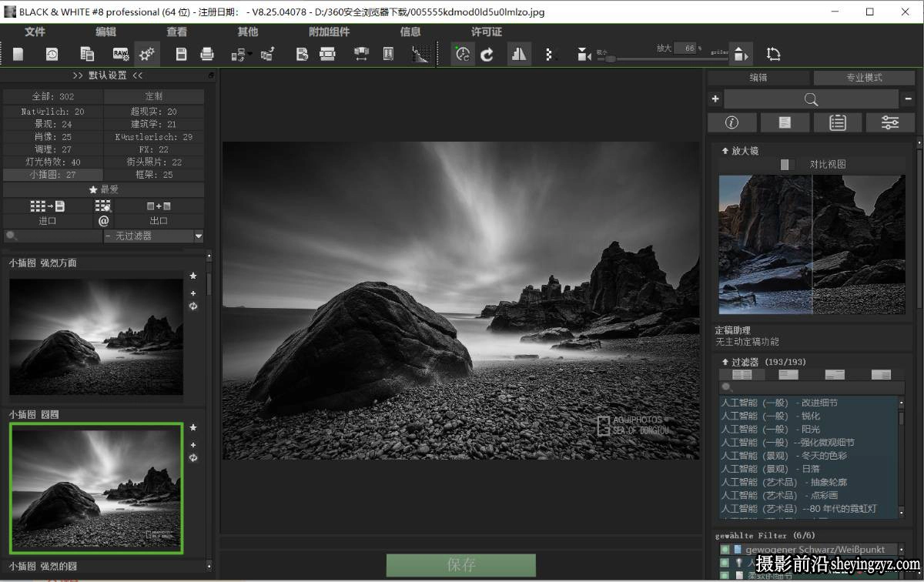Screen dimensions: 924x582
Task: Click the 进口 import button
Action: [48, 221]
